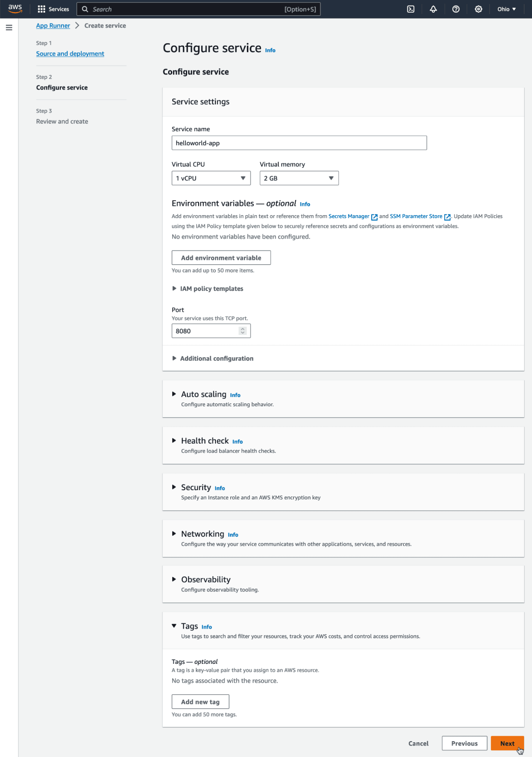Open the Virtual memory dropdown

[299, 178]
